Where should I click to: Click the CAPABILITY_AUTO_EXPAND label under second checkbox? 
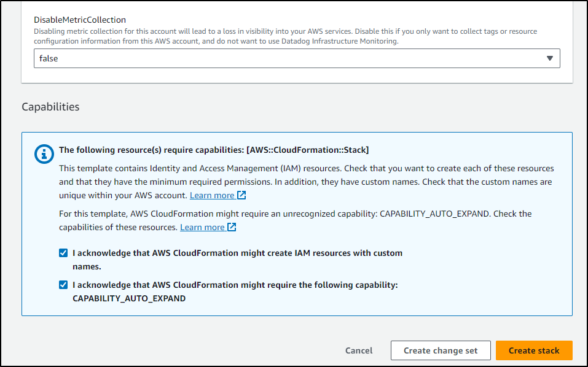pyautogui.click(x=129, y=298)
